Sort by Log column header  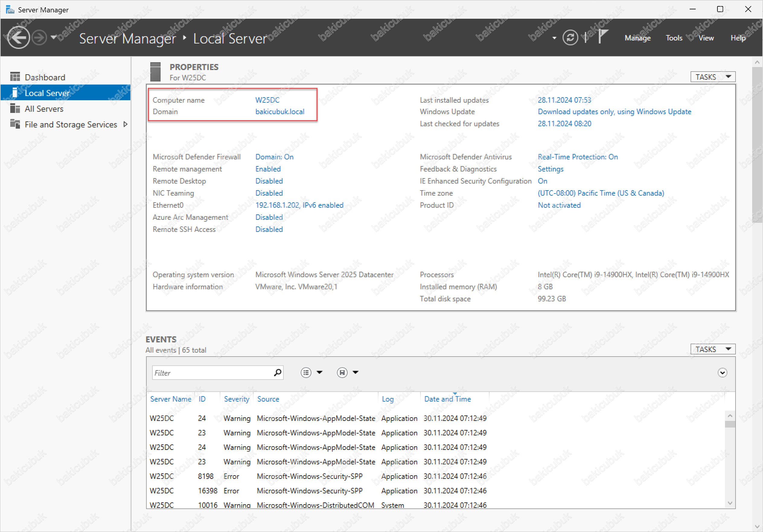tap(388, 399)
